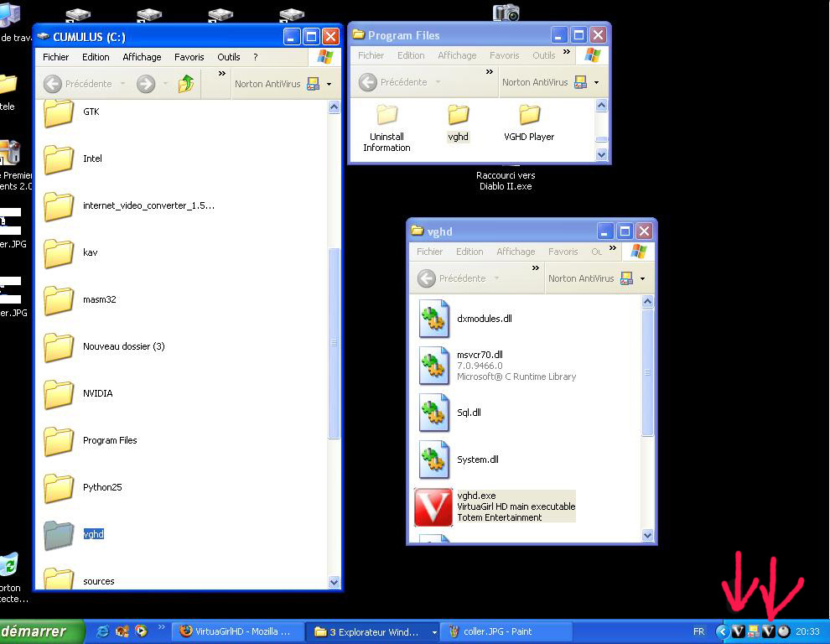Expand menu overflow chevron in Program Files window
The width and height of the screenshot is (830, 644).
click(x=567, y=52)
